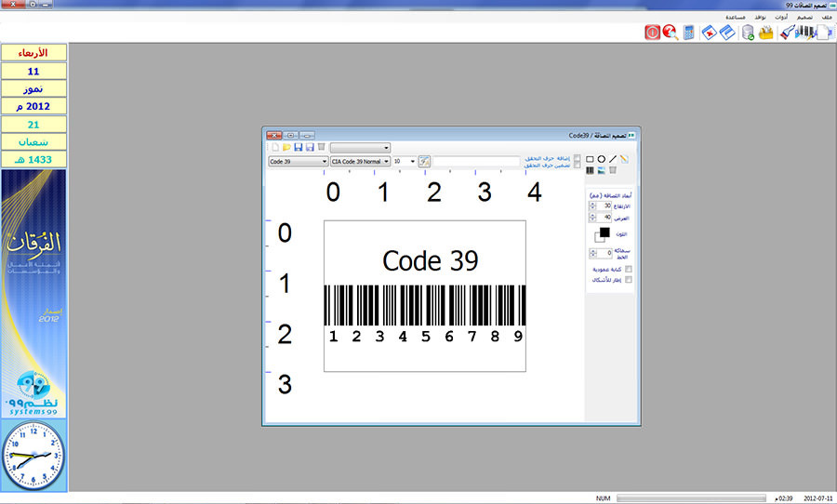Open the أدوات (Tools) menu
Screen dimensions: 837x504
click(781, 17)
